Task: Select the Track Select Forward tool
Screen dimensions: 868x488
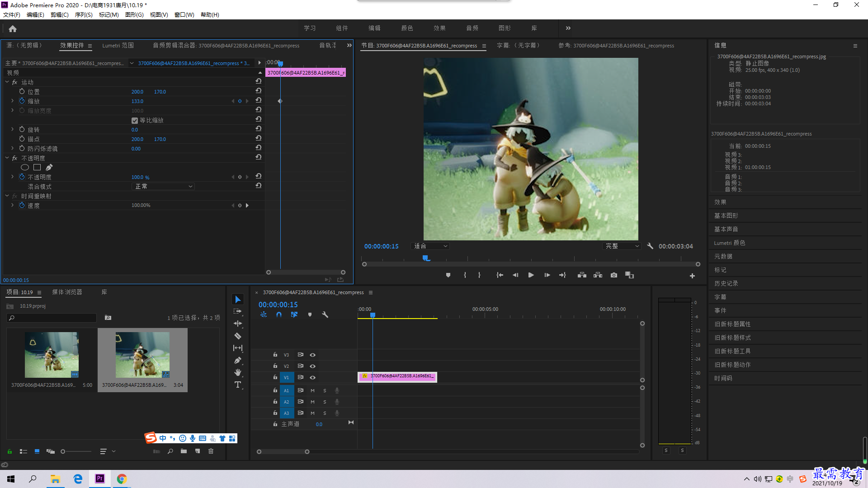Action: [x=238, y=311]
